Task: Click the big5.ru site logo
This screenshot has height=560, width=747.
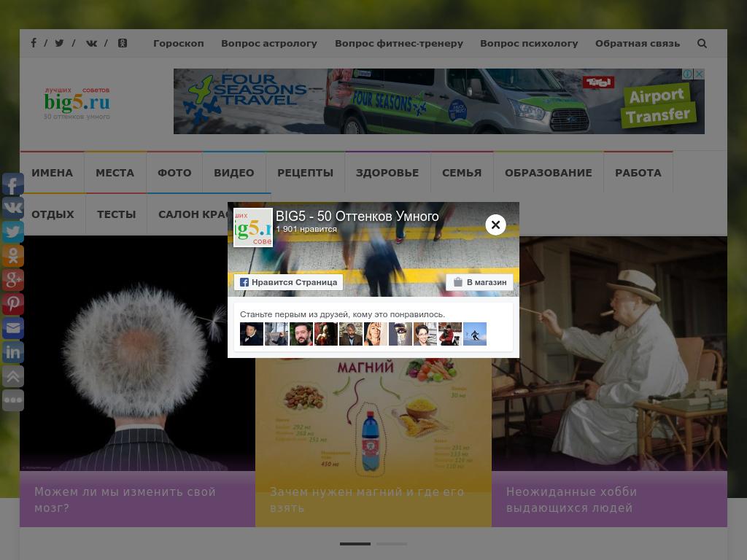Action: (x=77, y=101)
